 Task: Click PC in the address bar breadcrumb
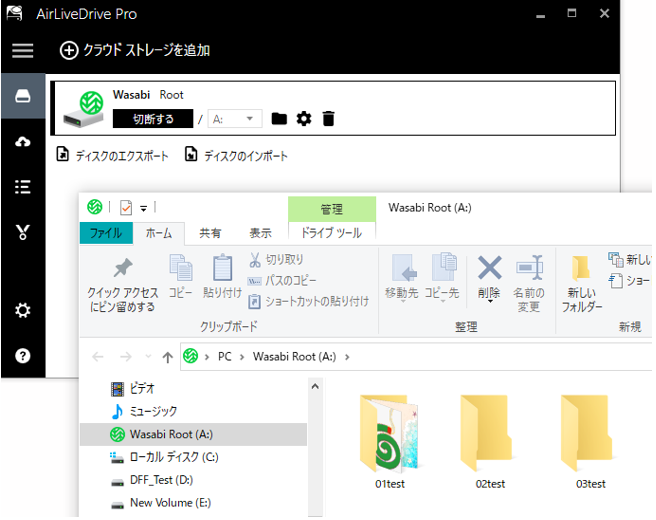pos(225,356)
